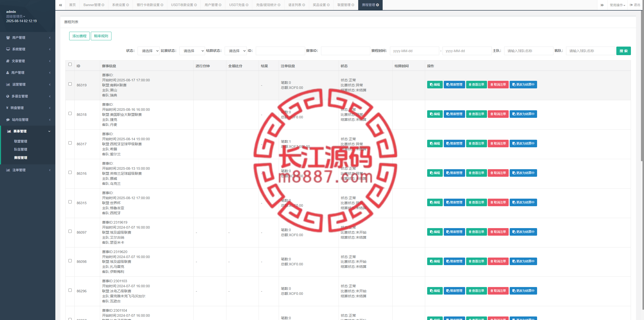Click the 转盘管理 yen icon in sidebar
Image resolution: width=644 pixels, height=320 pixels.
(x=7, y=108)
